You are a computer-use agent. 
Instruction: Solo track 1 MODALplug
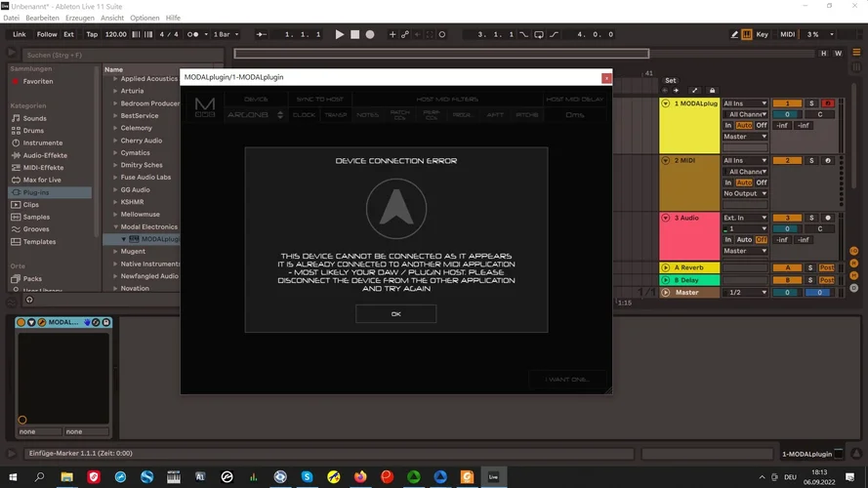[x=811, y=103]
